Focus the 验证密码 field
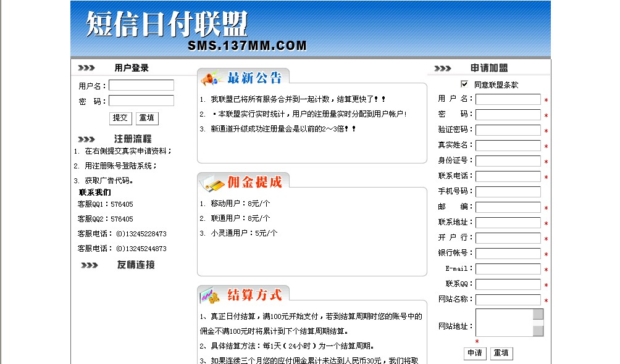The image size is (620, 364). coord(508,130)
